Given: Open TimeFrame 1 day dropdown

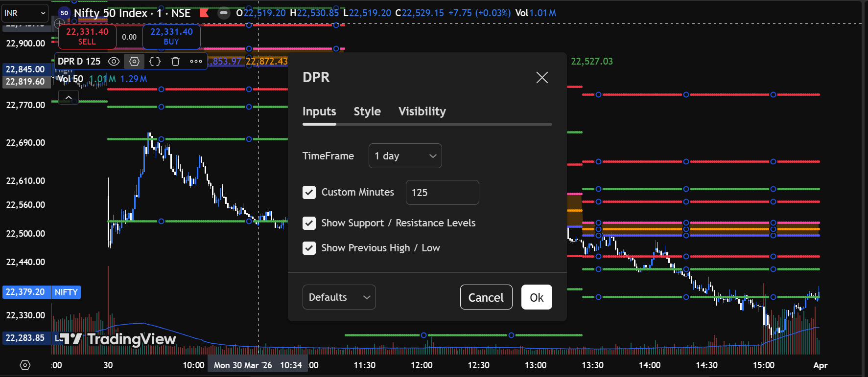Looking at the screenshot, I should coord(405,156).
